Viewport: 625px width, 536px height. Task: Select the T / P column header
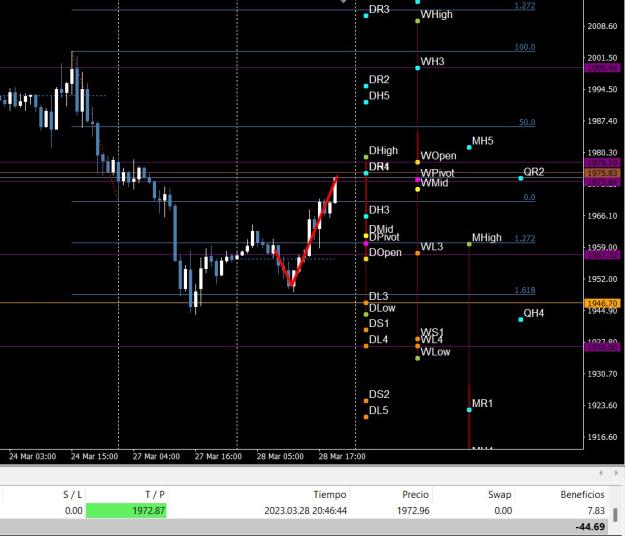(155, 495)
